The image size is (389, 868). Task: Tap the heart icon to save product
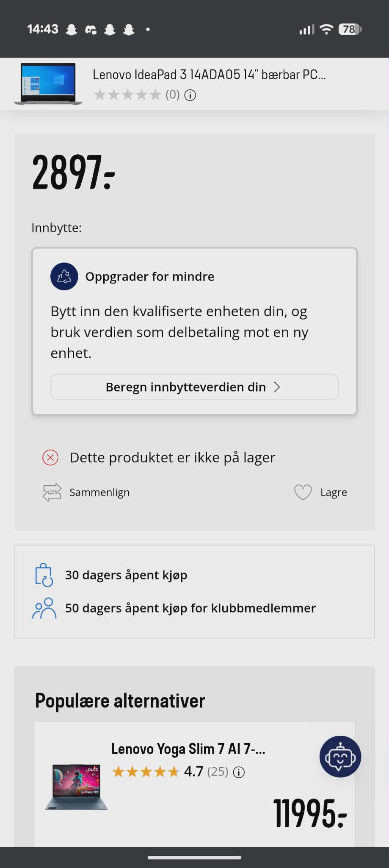coord(303,492)
